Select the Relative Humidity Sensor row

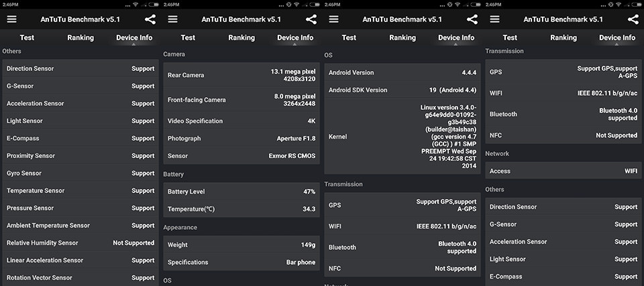tap(80, 243)
